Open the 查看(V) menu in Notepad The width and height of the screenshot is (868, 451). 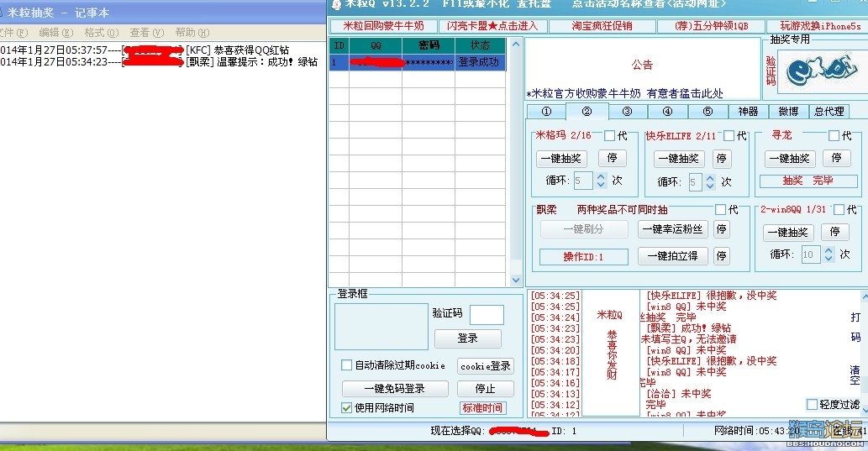point(147,33)
